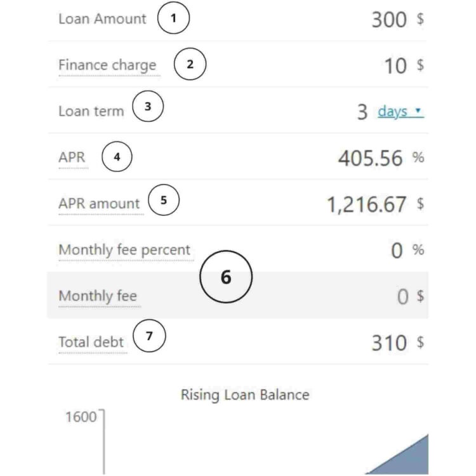Click the Monthly fee percent label
The image size is (476, 476).
(x=124, y=250)
